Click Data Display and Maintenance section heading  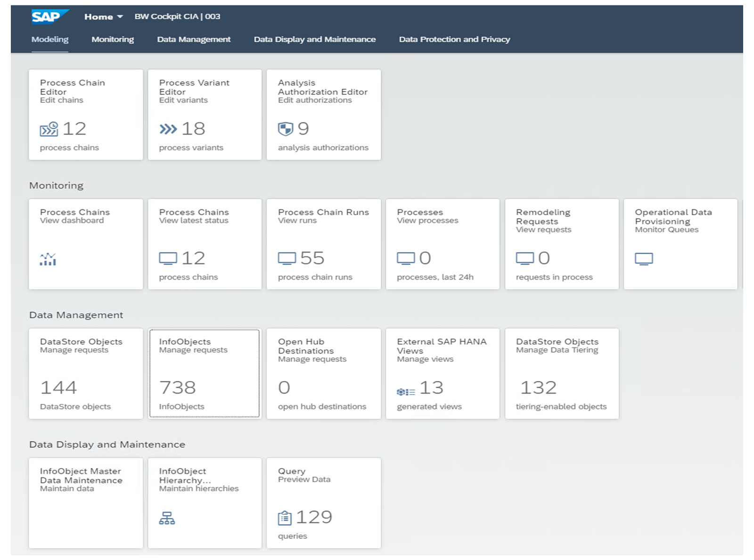coord(107,445)
